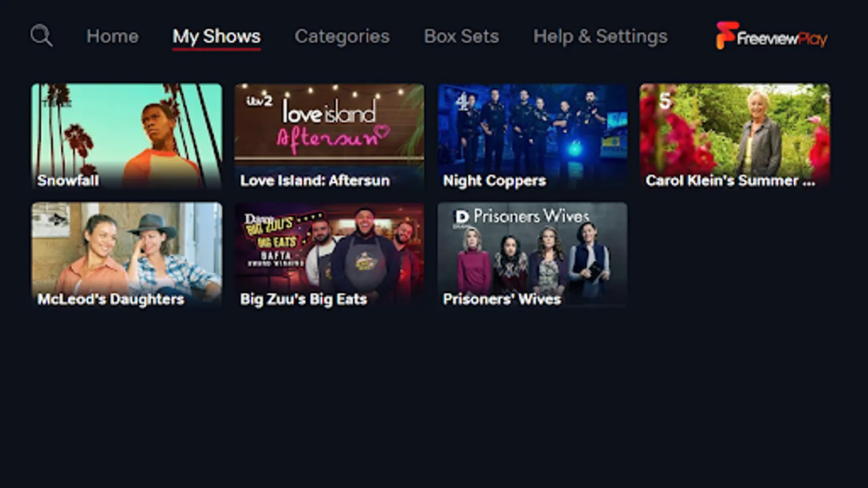Open Help & Settings
This screenshot has height=488, width=868.
click(600, 36)
